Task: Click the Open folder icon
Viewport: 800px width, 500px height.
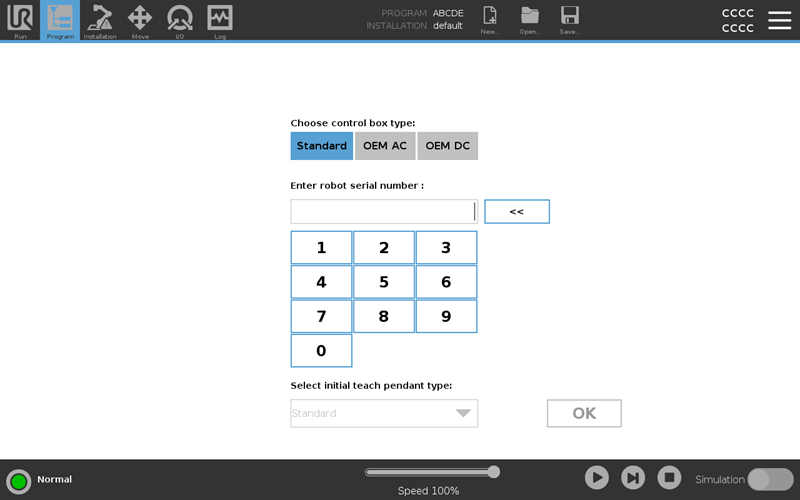Action: click(x=530, y=19)
